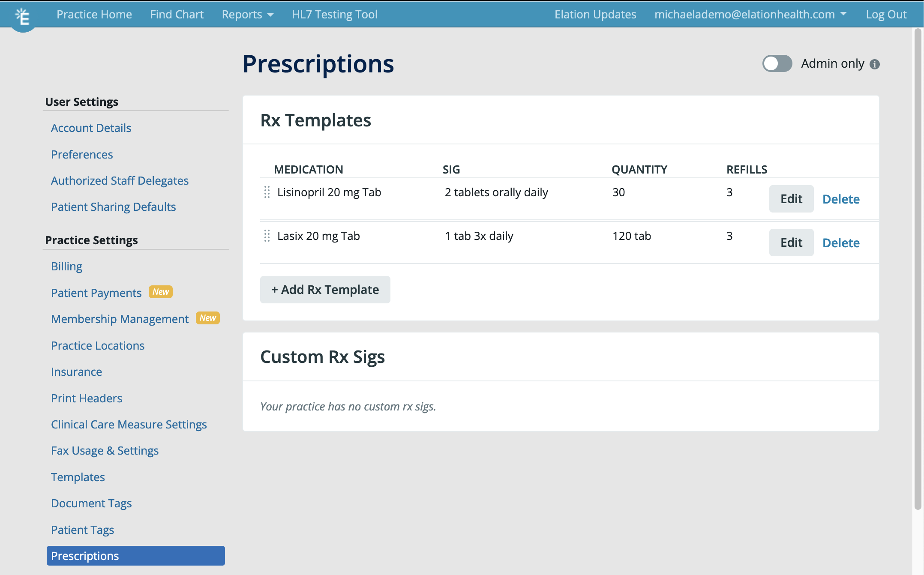This screenshot has width=924, height=575.
Task: Open Clinical Care Measure Settings
Action: coord(129,424)
